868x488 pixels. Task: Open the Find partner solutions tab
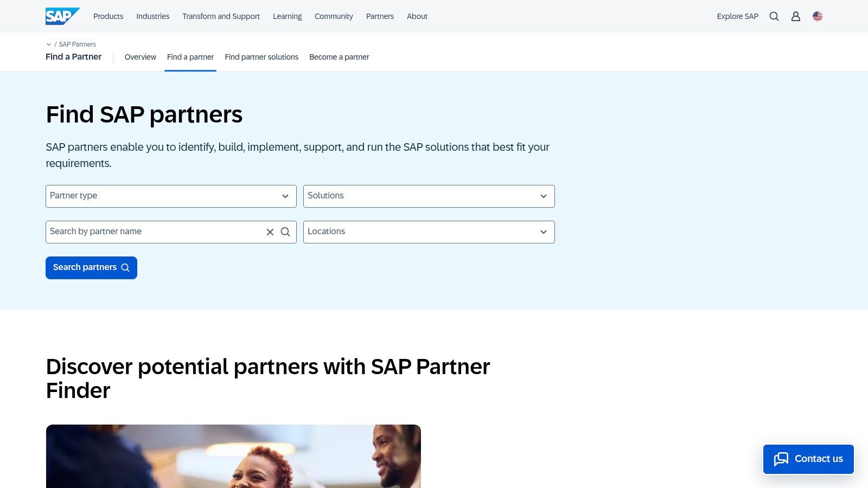(261, 57)
